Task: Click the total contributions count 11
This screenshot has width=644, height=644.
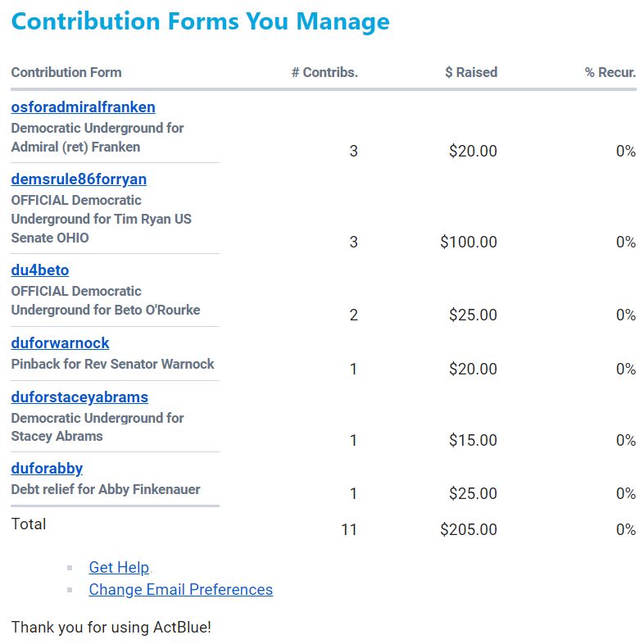Action: 349,529
